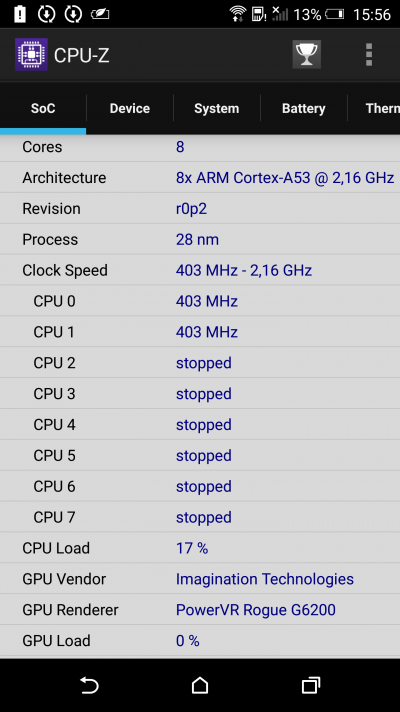Viewport: 400px width, 712px height.
Task: Tap the CPU Load 17 % row
Action: tap(200, 548)
